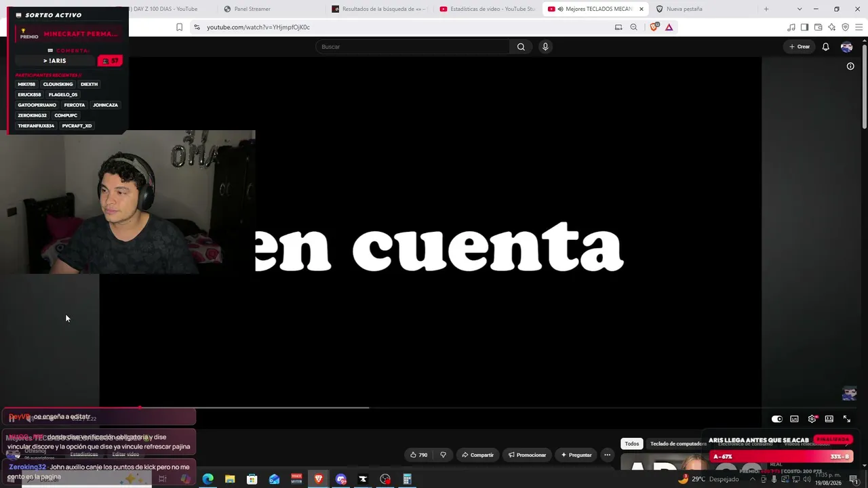This screenshot has height=488, width=868.
Task: Click the weather widget showing 29°C Despejado
Action: (x=708, y=479)
